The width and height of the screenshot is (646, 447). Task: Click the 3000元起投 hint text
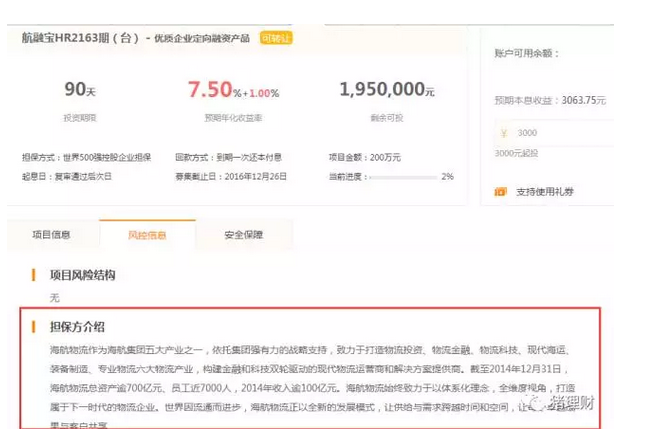click(x=516, y=153)
